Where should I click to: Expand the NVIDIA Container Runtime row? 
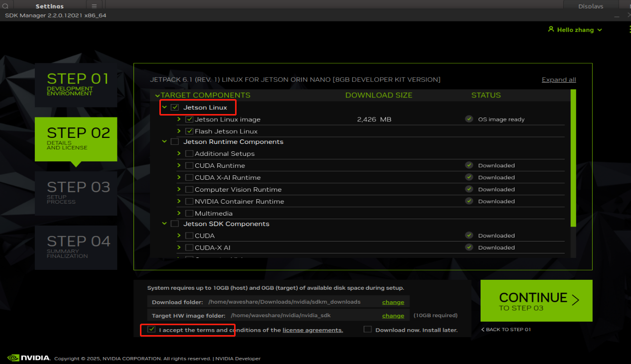click(x=179, y=201)
